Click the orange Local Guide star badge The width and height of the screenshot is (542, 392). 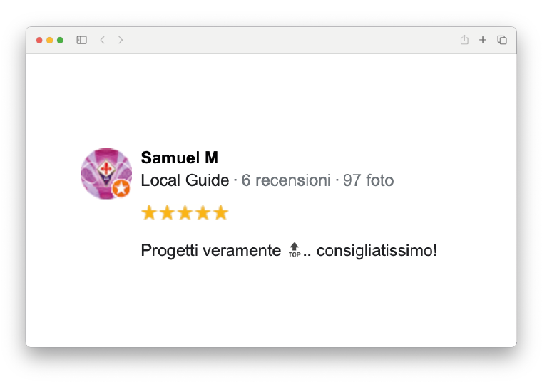tap(121, 188)
